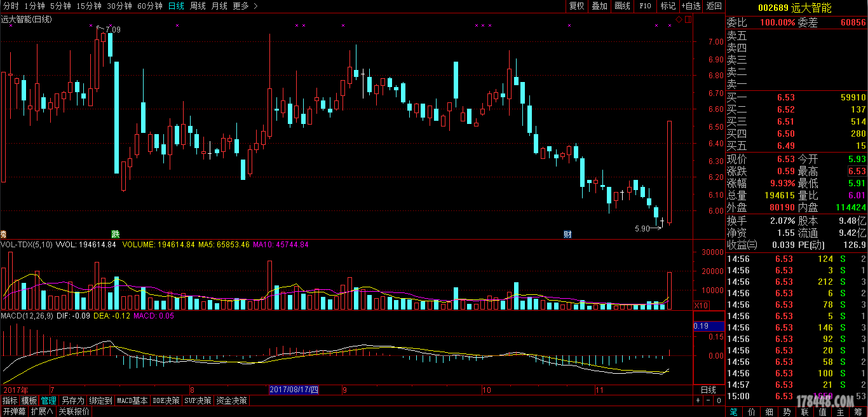Click the 叠加 overlay button
This screenshot has height=417, width=868.
pyautogui.click(x=599, y=6)
